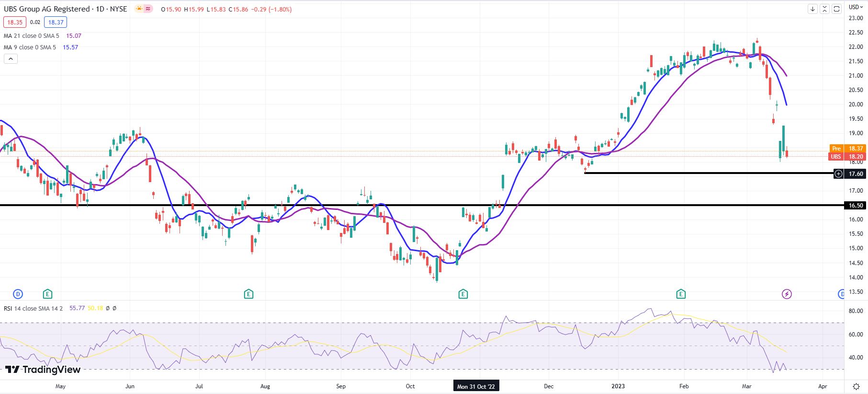Click the Feb label on the time axis

pos(684,386)
